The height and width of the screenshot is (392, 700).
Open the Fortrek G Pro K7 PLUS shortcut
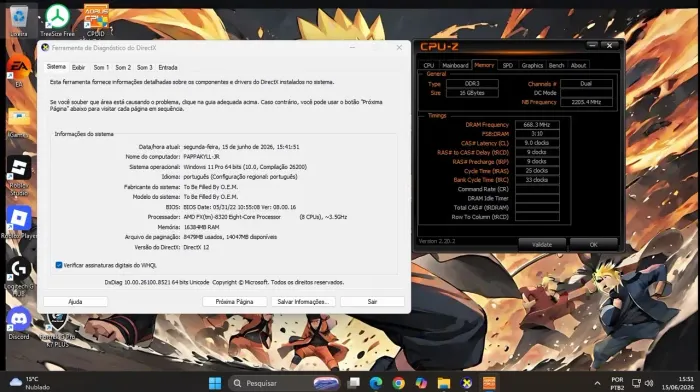(57, 330)
